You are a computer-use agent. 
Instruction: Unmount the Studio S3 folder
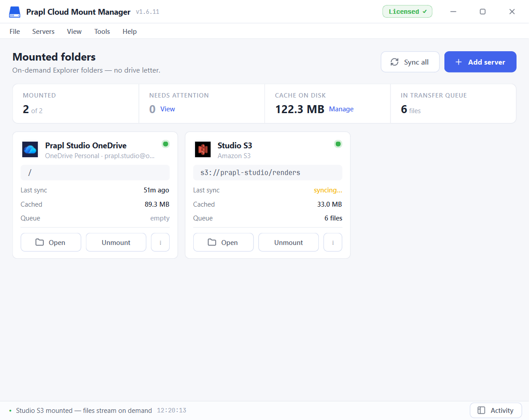[289, 242]
